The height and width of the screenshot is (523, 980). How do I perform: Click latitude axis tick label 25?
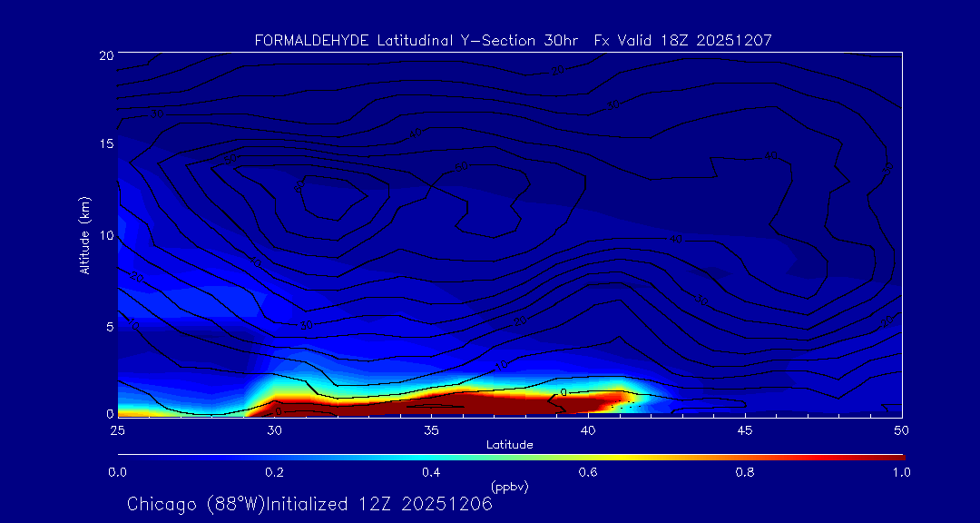[x=117, y=430]
